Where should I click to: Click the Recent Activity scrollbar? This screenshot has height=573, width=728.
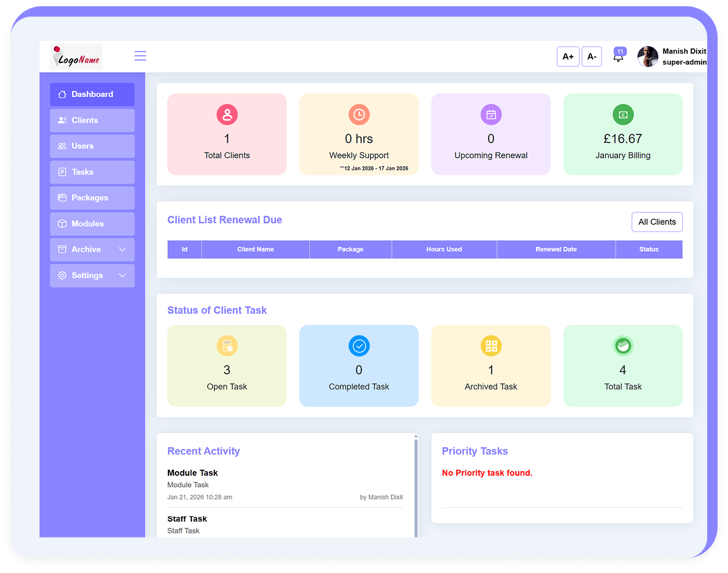416,485
